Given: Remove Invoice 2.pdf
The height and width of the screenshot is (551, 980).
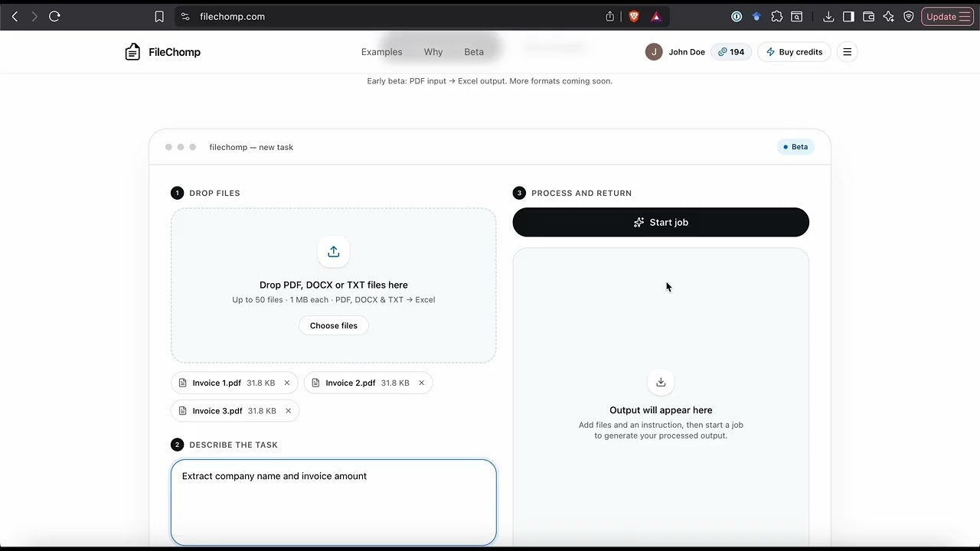Looking at the screenshot, I should (421, 383).
